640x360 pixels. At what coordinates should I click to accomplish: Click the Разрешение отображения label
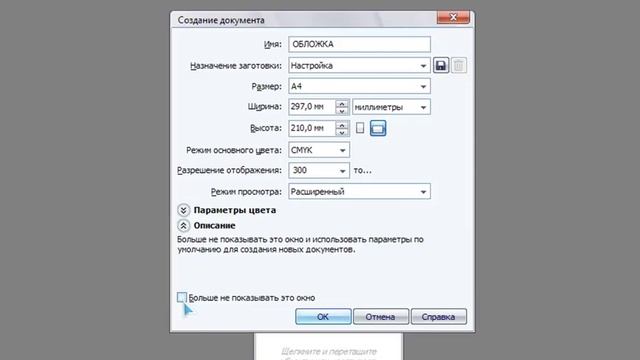tap(229, 171)
